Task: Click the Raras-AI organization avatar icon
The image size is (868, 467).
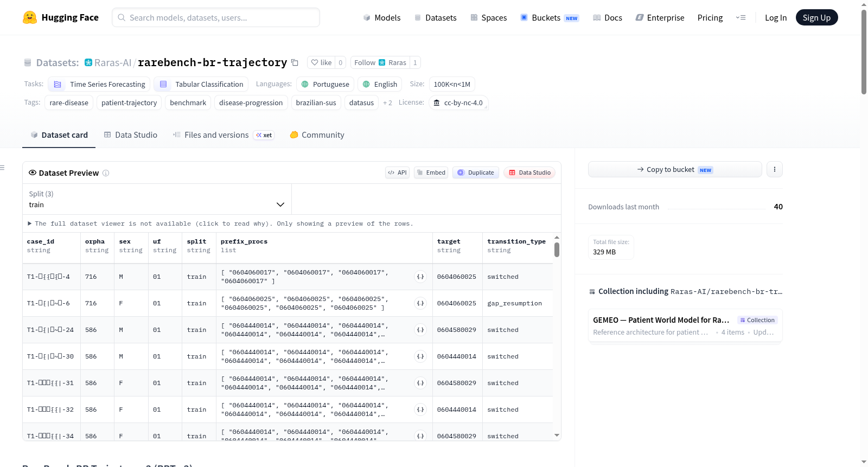Action: 88,62
